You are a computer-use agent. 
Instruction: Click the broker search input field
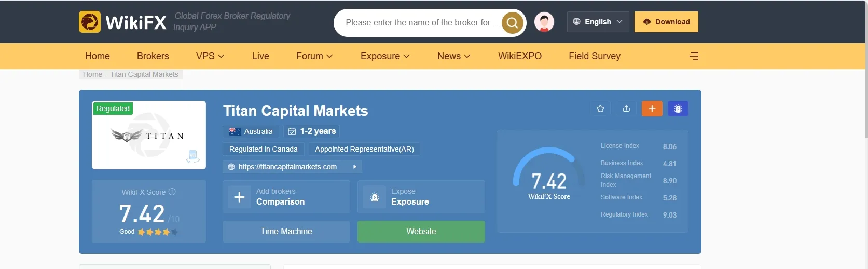coord(422,23)
